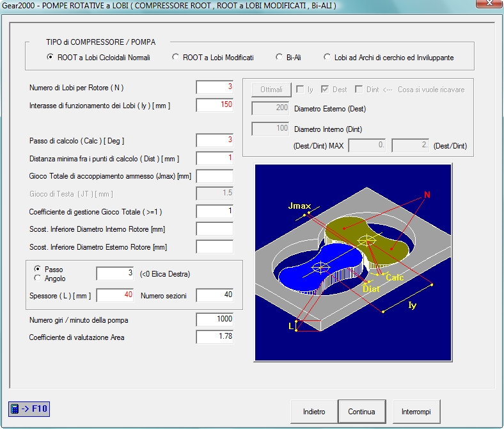Focus the Gioco Totale (Jmax) field

[x=215, y=176]
